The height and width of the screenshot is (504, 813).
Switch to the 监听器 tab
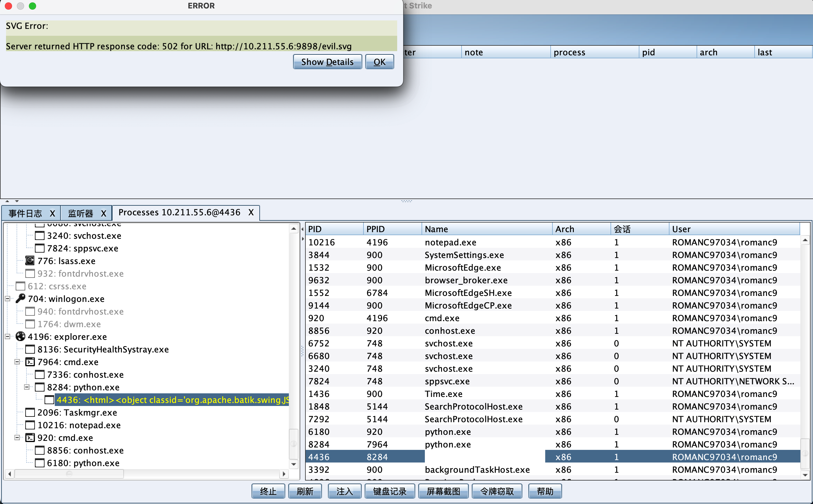click(x=80, y=213)
